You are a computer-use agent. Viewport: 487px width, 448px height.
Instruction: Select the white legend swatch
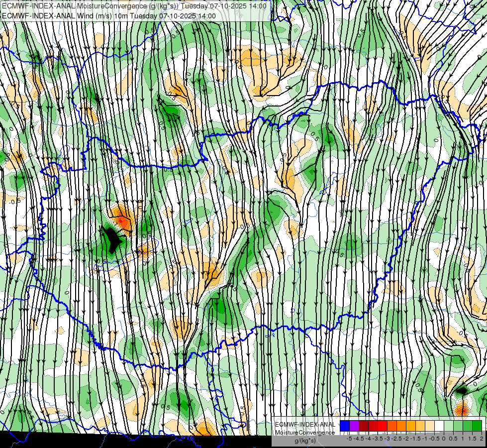[439, 426]
